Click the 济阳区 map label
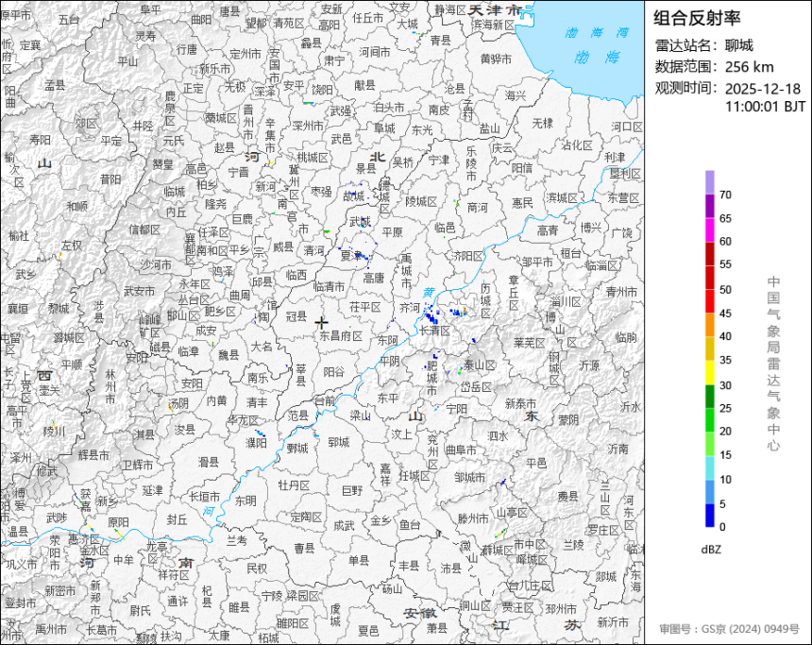The image size is (812, 645). 467,255
